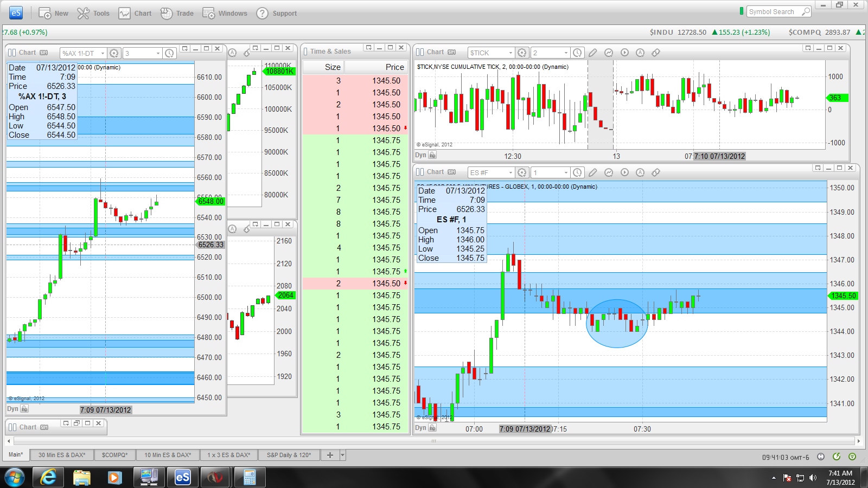Toggle Dyn lock icon in %AX chart
Screen dimensions: 868x488
coord(24,409)
